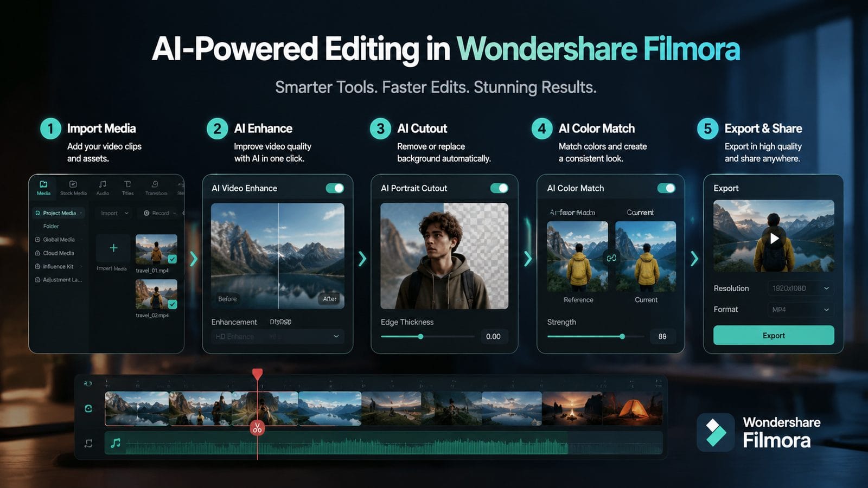Viewport: 868px width, 488px height.
Task: Click the Filmora diamond logo icon
Action: coord(716,433)
